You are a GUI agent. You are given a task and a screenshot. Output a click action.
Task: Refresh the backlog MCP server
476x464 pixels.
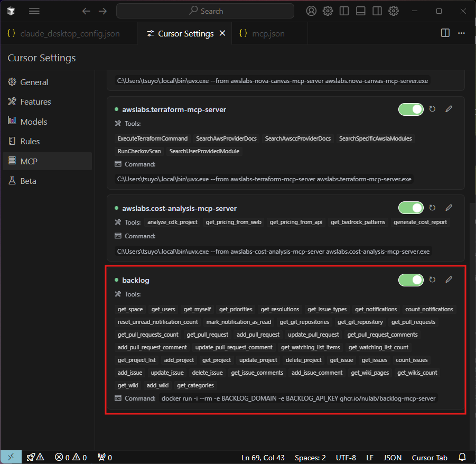coord(432,280)
